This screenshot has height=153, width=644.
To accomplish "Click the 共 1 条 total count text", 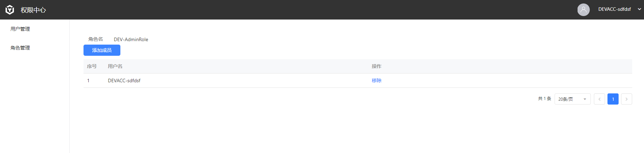I will [544, 99].
